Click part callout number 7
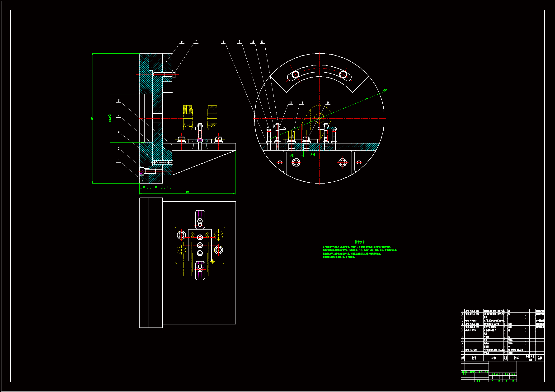Image resolution: width=555 pixels, height=392 pixels. 196,42
